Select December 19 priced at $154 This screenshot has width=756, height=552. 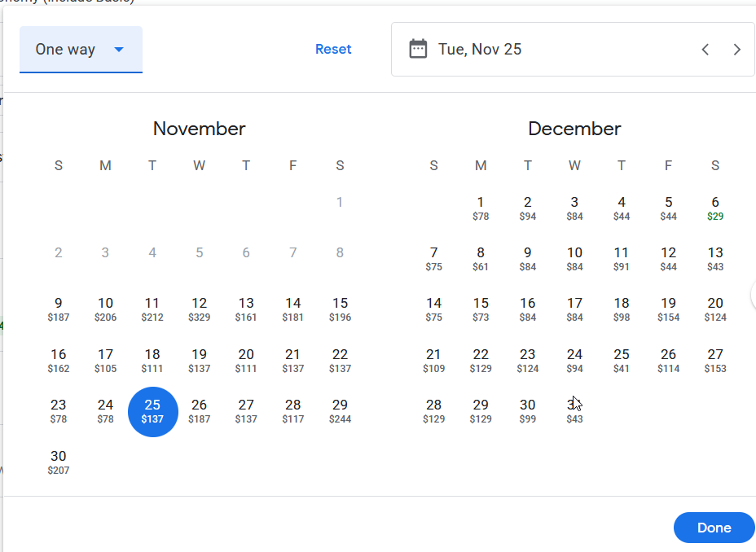[x=668, y=309]
